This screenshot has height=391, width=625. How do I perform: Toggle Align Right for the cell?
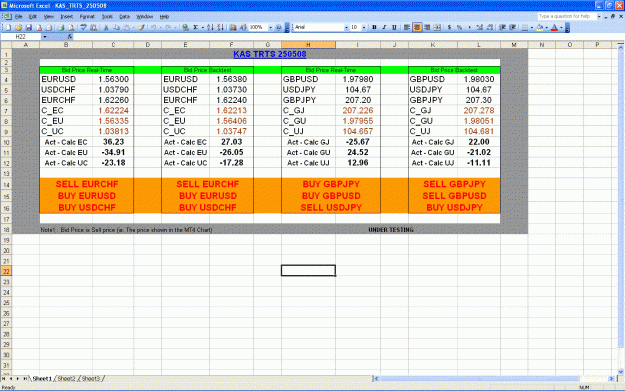pos(427,28)
